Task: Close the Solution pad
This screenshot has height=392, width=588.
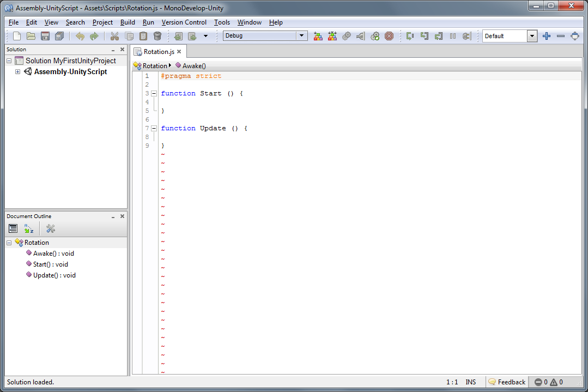Action: tap(122, 50)
